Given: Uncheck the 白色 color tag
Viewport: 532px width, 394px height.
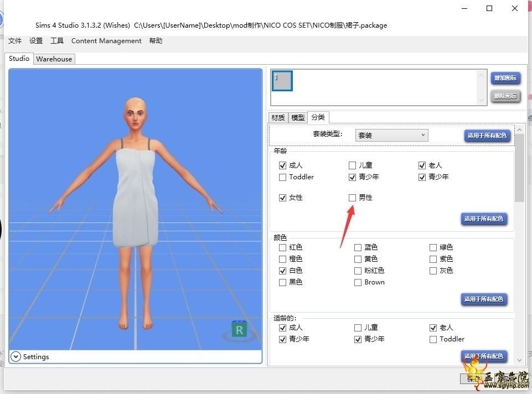Looking at the screenshot, I should pyautogui.click(x=282, y=271).
